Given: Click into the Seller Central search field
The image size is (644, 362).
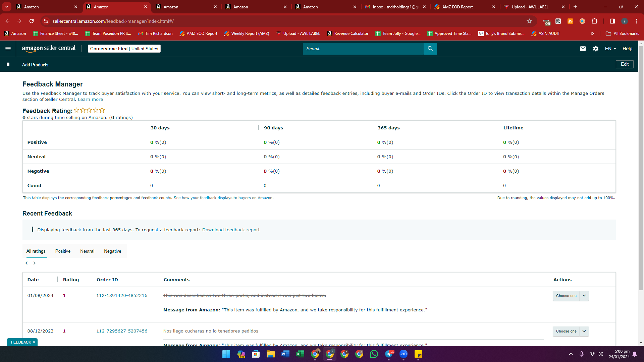Looking at the screenshot, I should pos(363,49).
